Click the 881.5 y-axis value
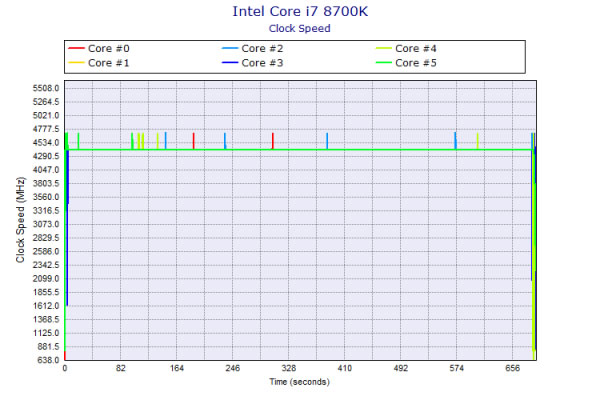 [x=48, y=346]
